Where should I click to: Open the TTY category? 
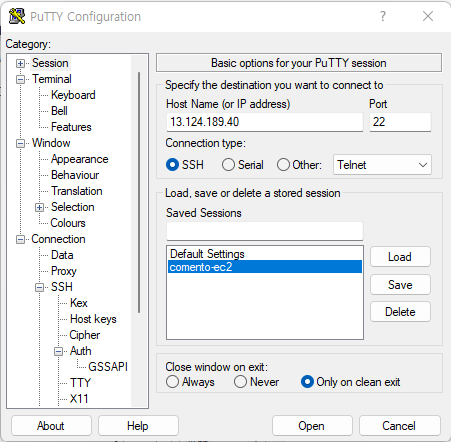click(80, 383)
